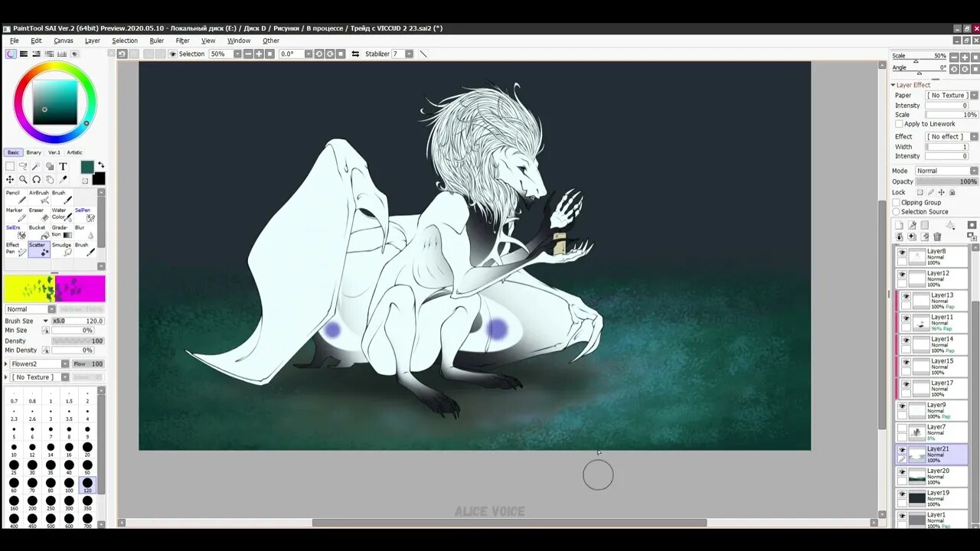Click the horizontal canvas scrollbar
The width and height of the screenshot is (980, 551).
point(509,523)
